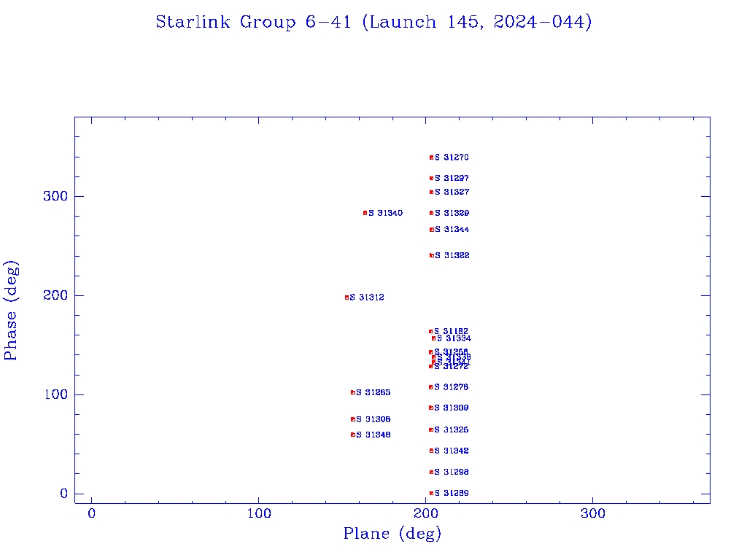Click the red marker beside S 31340
747x560 pixels.
365,214
